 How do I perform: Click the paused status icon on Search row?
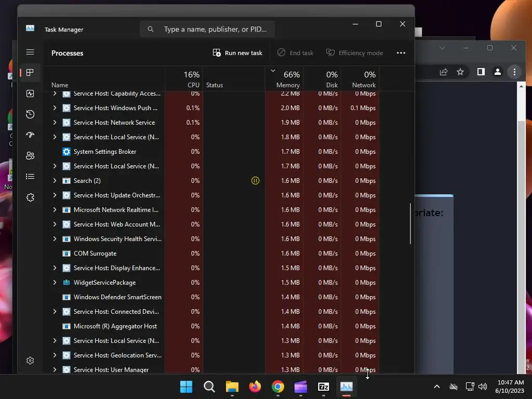pos(255,180)
